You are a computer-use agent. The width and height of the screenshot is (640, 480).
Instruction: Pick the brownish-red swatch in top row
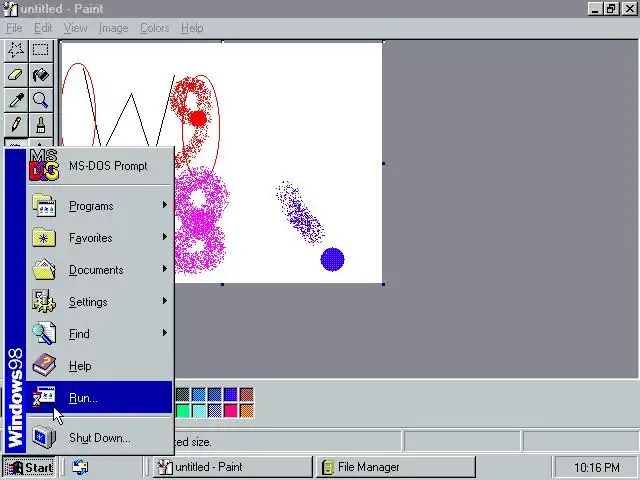click(x=247, y=395)
